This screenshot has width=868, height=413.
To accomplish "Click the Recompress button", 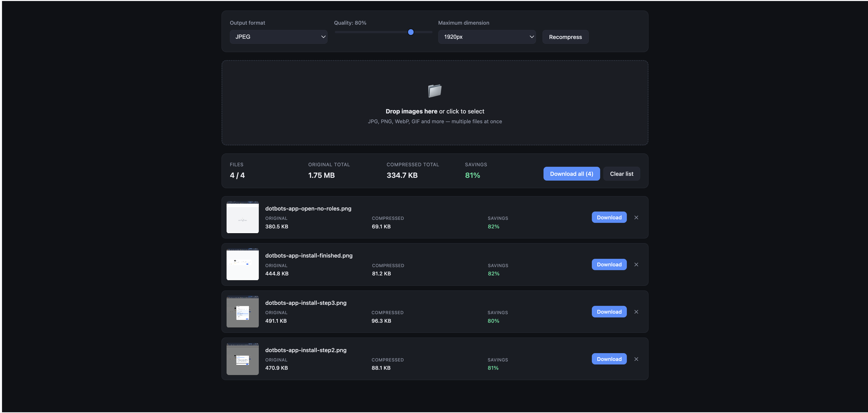I will 565,37.
